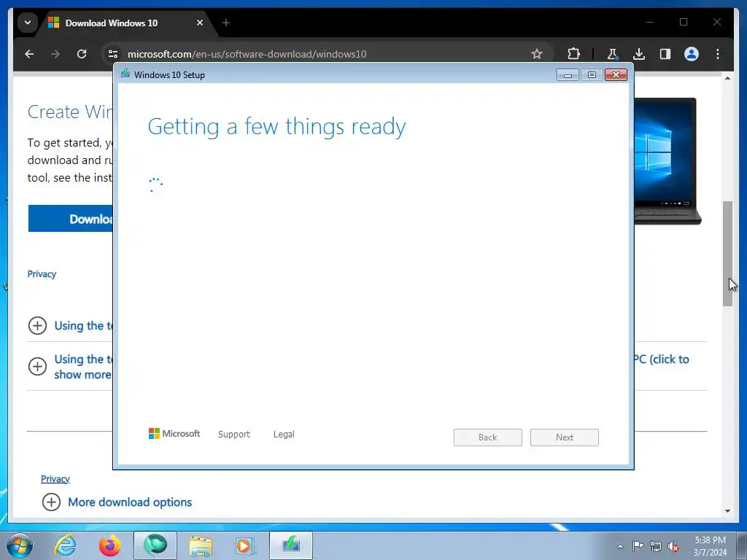The height and width of the screenshot is (560, 747).
Task: Click the Windows 10 Setup title icon
Action: coord(125,74)
